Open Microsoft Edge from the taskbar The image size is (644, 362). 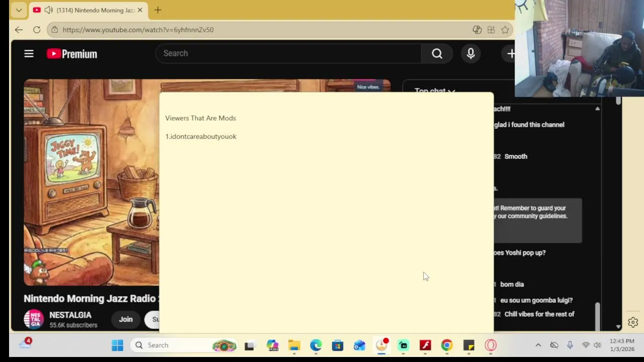click(316, 345)
